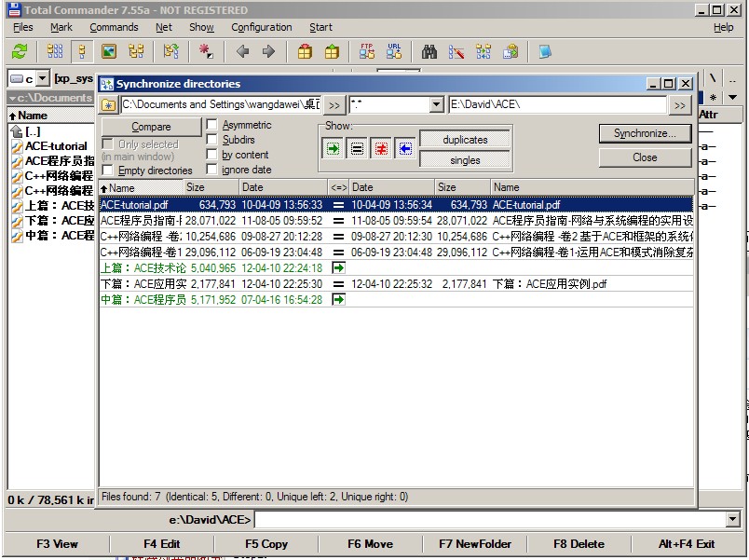
Task: Enable compare by content checkbox
Action: click(212, 155)
